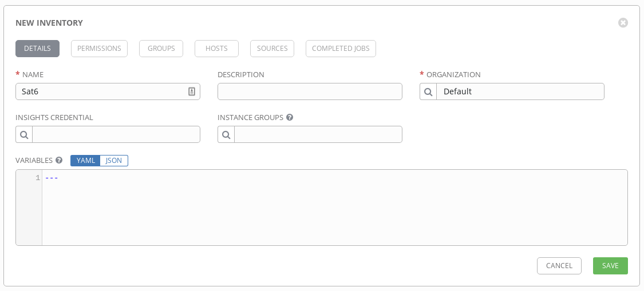The width and height of the screenshot is (644, 291).
Task: Open the Permissions tab
Action: pyautogui.click(x=99, y=49)
